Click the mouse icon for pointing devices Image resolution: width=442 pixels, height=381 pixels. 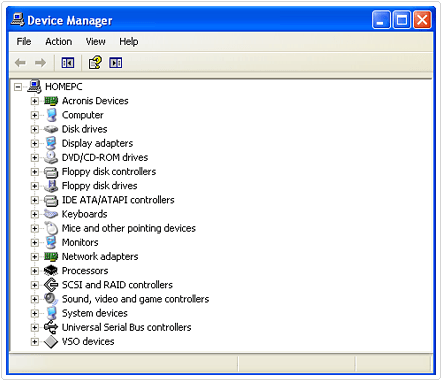[x=51, y=228]
